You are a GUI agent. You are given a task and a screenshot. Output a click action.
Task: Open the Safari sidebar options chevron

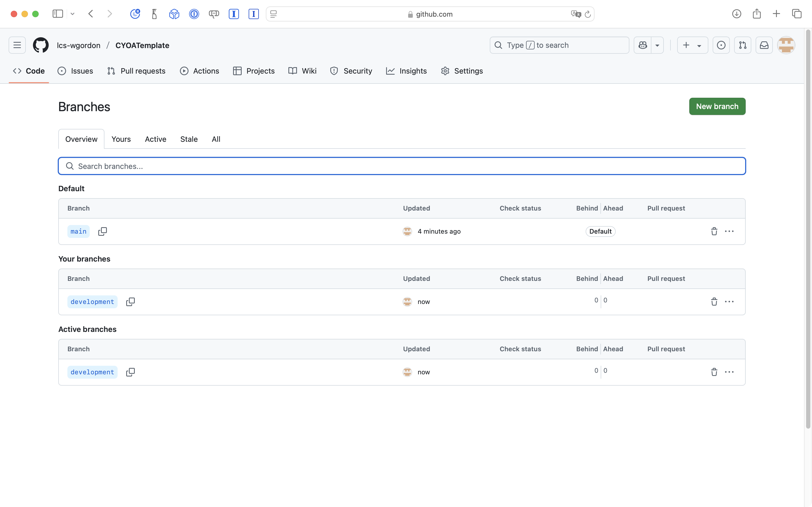(x=73, y=14)
